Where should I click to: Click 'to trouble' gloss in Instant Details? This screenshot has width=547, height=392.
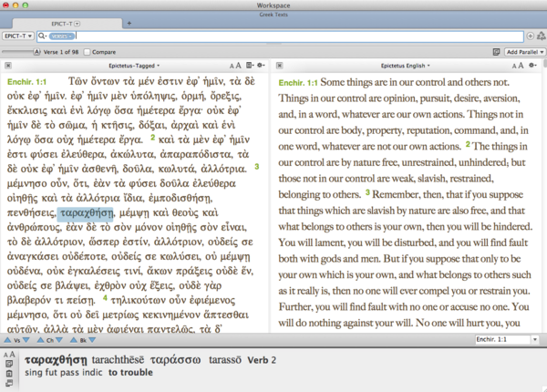(x=130, y=373)
